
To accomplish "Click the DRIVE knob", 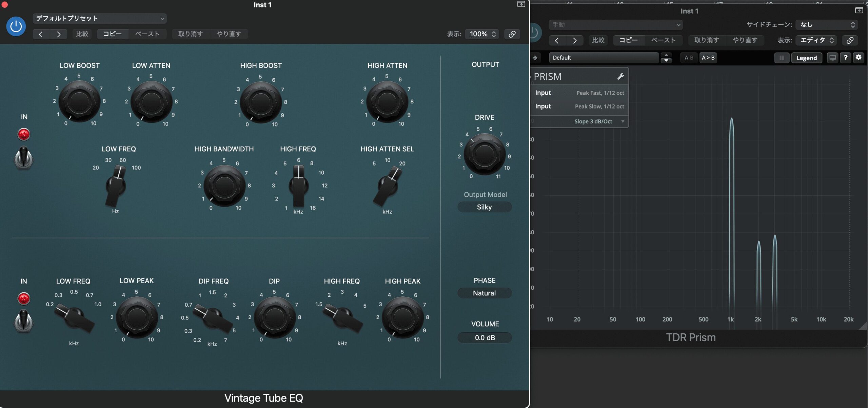I will tap(484, 154).
